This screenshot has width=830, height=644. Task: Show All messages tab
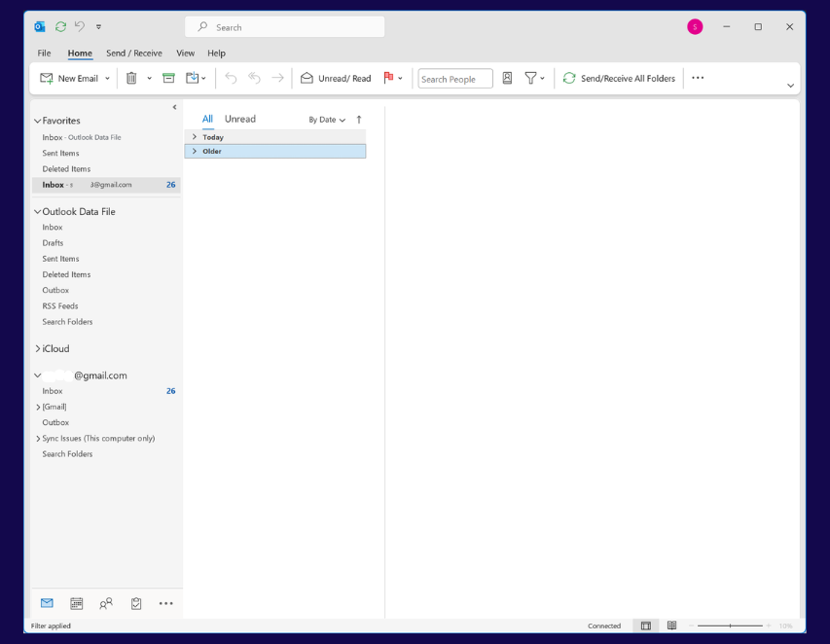pyautogui.click(x=207, y=119)
